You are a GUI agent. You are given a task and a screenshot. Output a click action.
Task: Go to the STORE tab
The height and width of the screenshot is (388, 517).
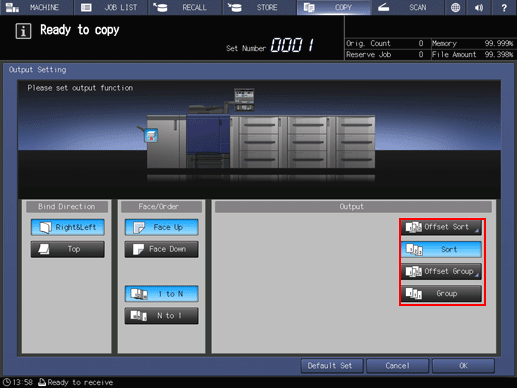tap(260, 7)
